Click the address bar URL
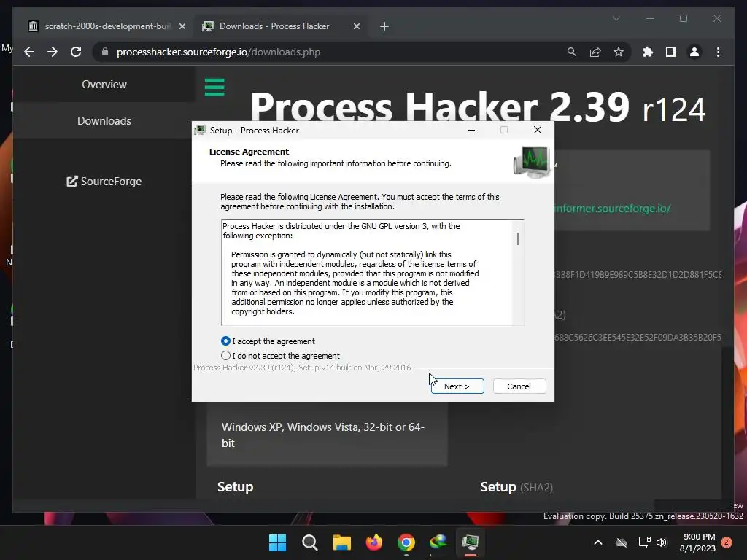 (218, 52)
